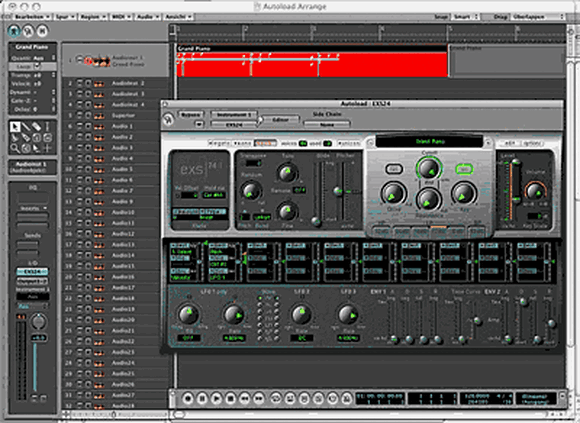Image resolution: width=580 pixels, height=423 pixels.
Task: Click the Tune knob in EXS24
Action: pyautogui.click(x=287, y=173)
